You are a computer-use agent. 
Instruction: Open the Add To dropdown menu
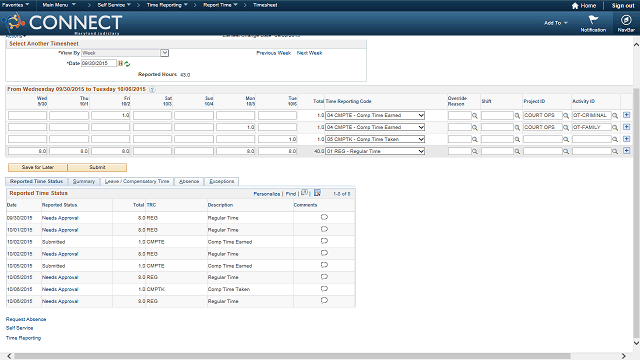click(556, 23)
